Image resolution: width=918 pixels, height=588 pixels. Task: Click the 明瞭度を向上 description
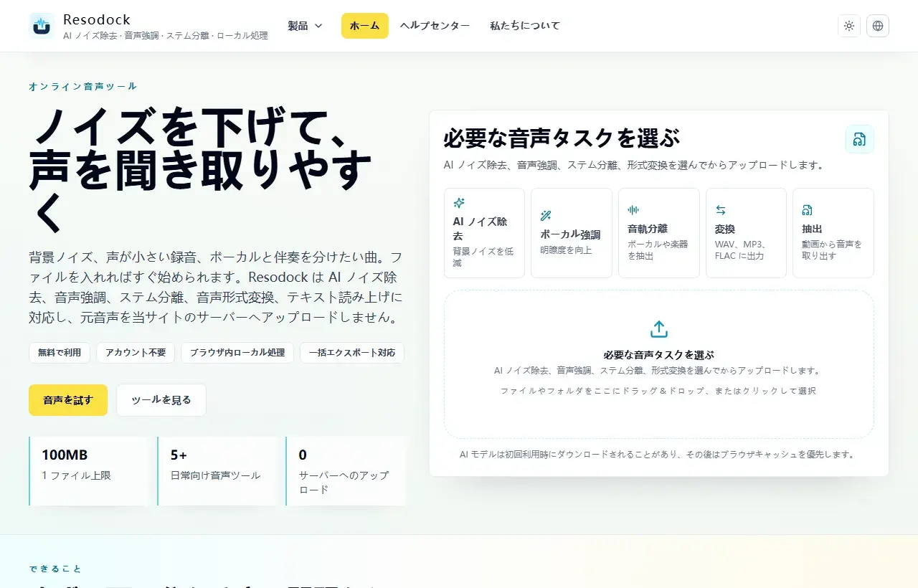566,250
